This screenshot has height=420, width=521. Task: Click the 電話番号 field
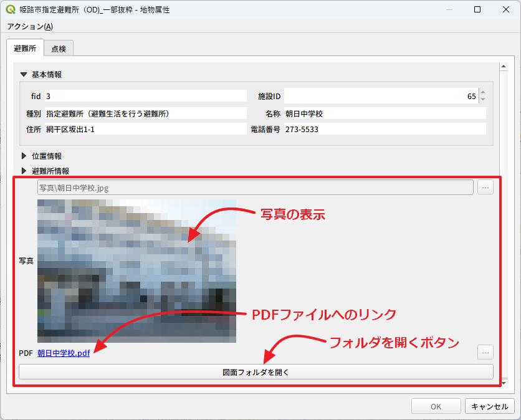pyautogui.click(x=384, y=129)
